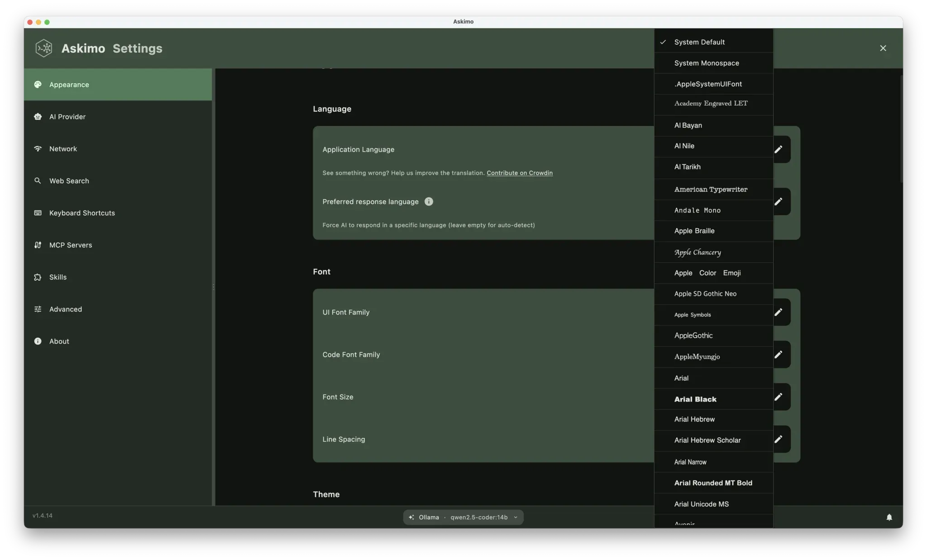Pick Arial Rounded MT Bold font

coord(714,483)
